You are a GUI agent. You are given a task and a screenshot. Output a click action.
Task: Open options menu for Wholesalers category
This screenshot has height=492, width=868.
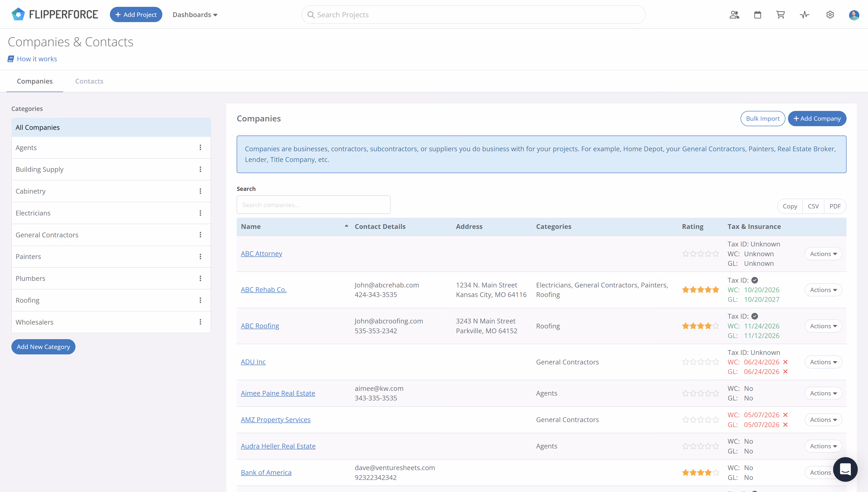click(200, 322)
